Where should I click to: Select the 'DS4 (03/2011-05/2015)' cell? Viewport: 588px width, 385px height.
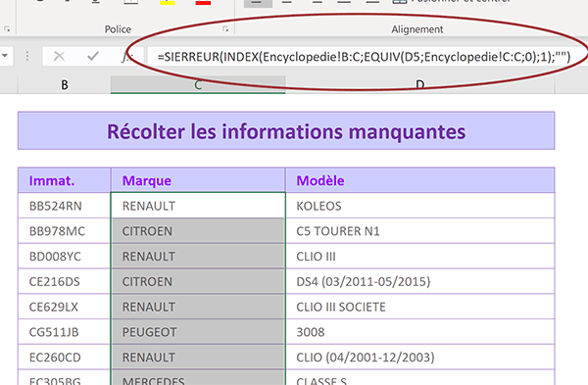tap(420, 281)
